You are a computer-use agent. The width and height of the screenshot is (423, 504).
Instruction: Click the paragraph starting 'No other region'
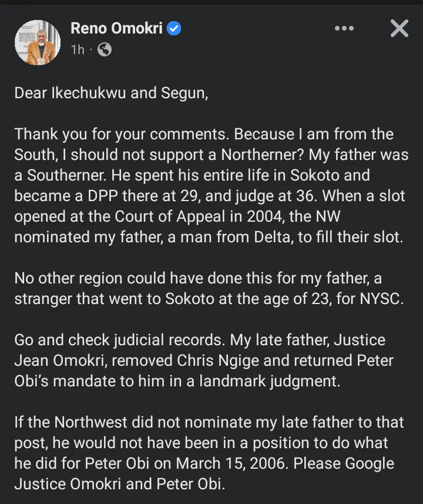click(x=209, y=288)
